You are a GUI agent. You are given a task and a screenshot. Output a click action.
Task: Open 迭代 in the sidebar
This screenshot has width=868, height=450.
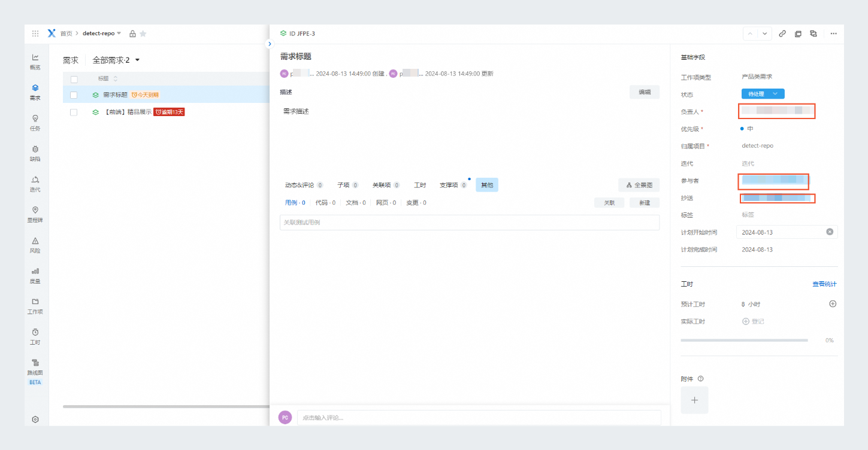point(35,184)
